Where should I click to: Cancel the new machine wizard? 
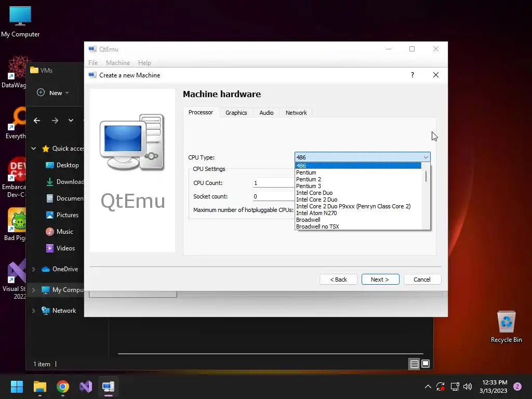point(422,279)
